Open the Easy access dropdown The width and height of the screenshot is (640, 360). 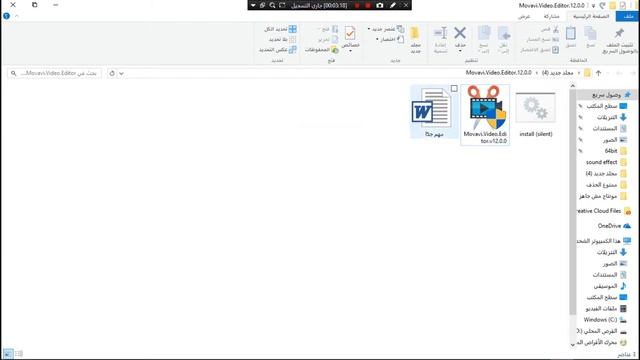(389, 39)
